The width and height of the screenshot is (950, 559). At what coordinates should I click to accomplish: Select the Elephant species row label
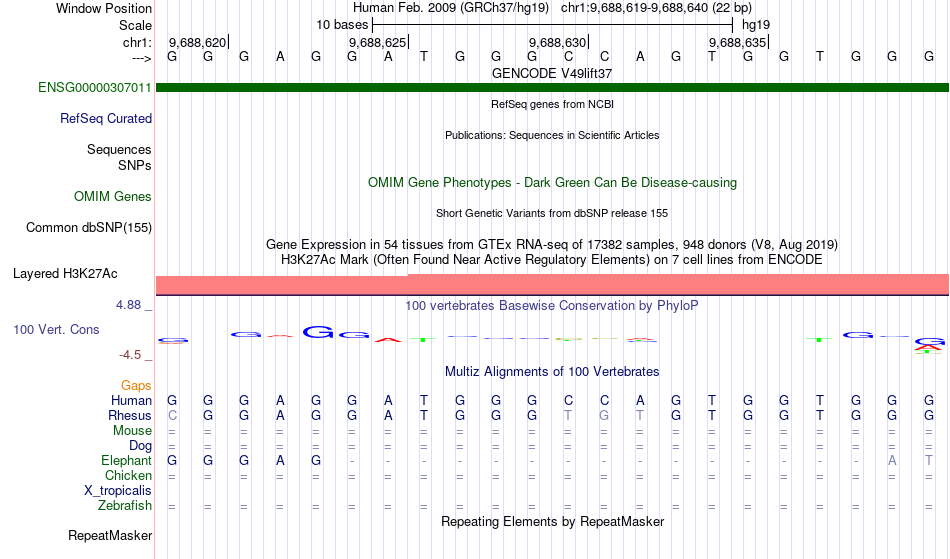pos(127,461)
